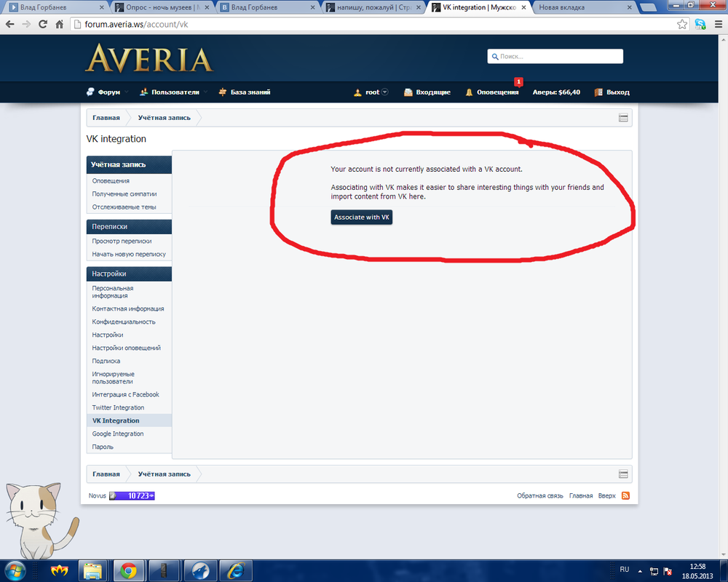Expand the Пользователи menu dropdown arrow

tap(205, 92)
